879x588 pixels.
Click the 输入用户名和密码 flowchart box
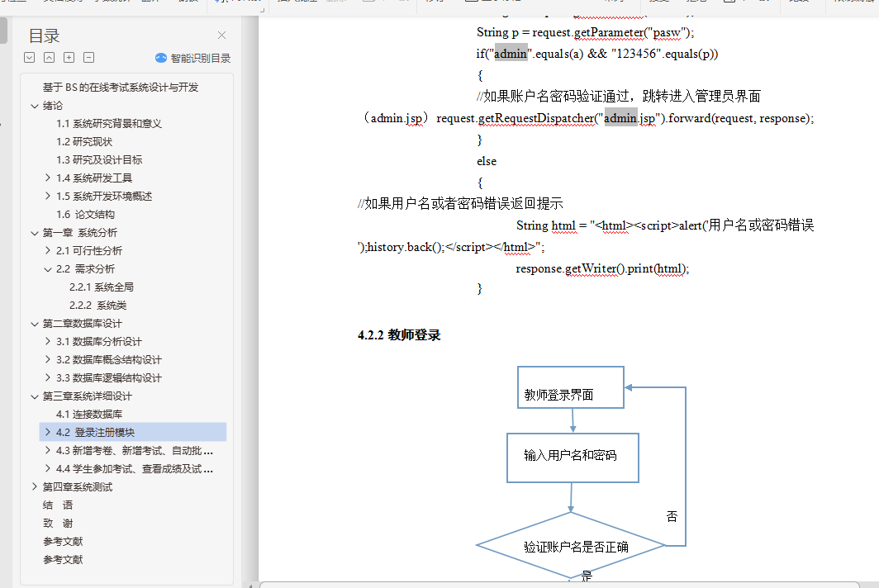point(573,458)
